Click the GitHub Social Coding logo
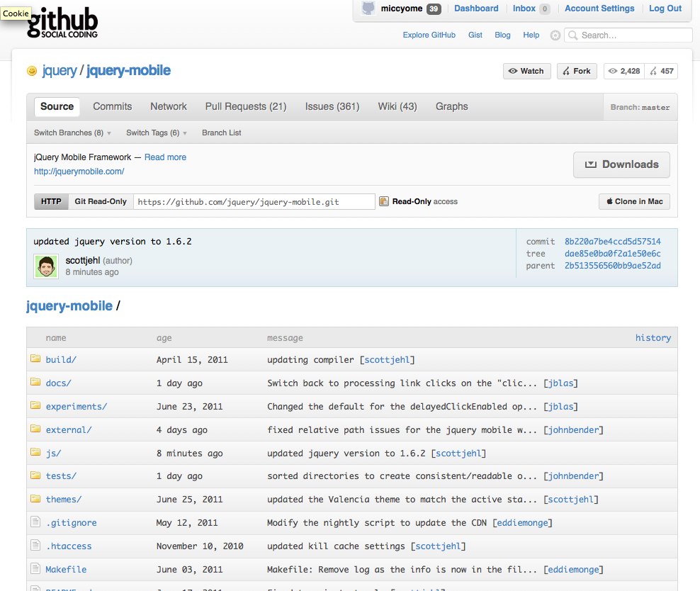 [x=62, y=22]
